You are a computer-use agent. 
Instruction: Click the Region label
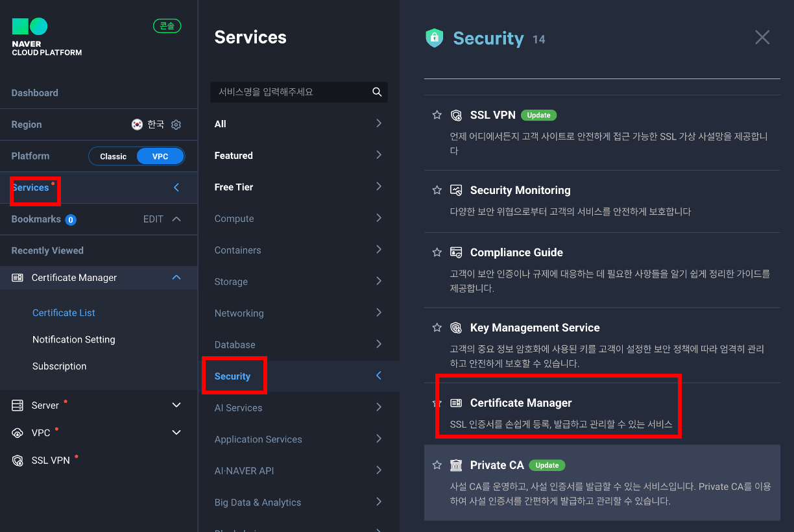click(27, 125)
